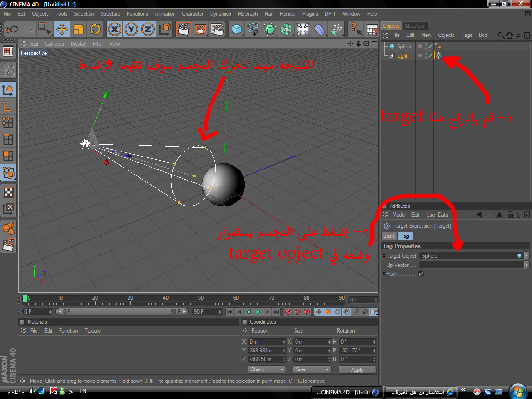
Task: Click User Data in Attributes panel
Action: click(437, 215)
